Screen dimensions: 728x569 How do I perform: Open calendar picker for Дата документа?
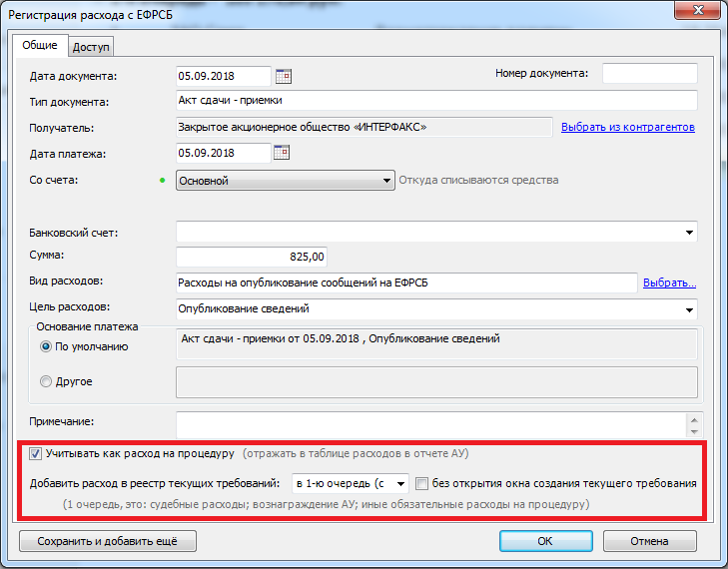pos(282,75)
